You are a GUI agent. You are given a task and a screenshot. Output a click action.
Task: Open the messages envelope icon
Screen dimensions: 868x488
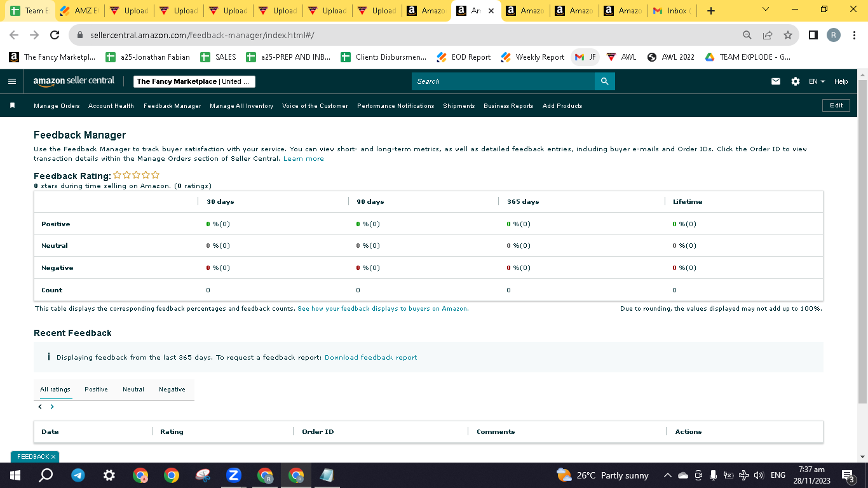(775, 81)
